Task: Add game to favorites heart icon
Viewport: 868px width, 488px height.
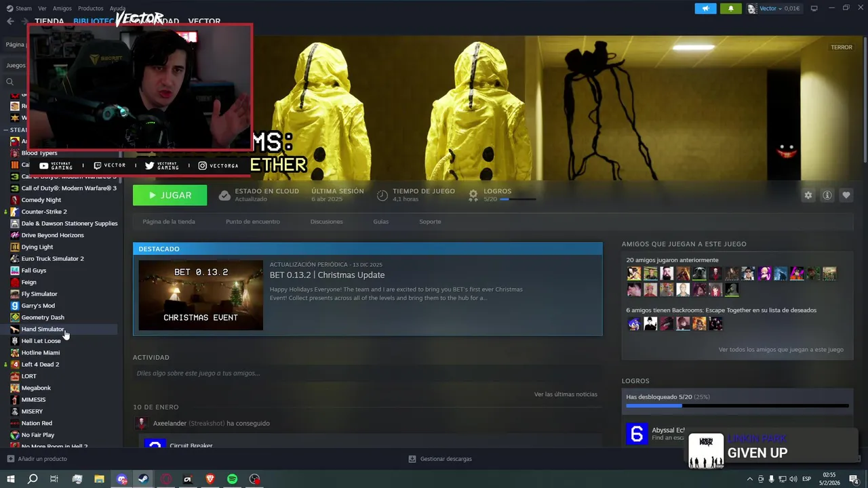Action: coord(846,195)
